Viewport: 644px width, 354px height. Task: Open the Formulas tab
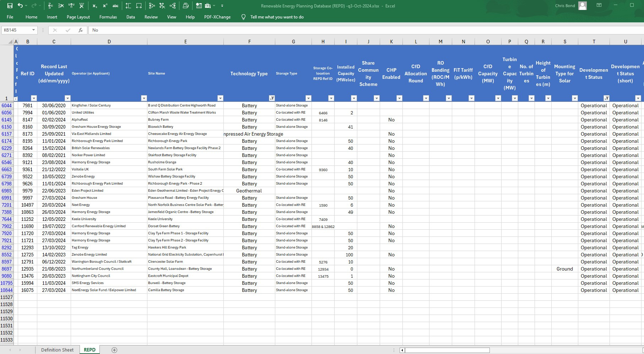108,17
